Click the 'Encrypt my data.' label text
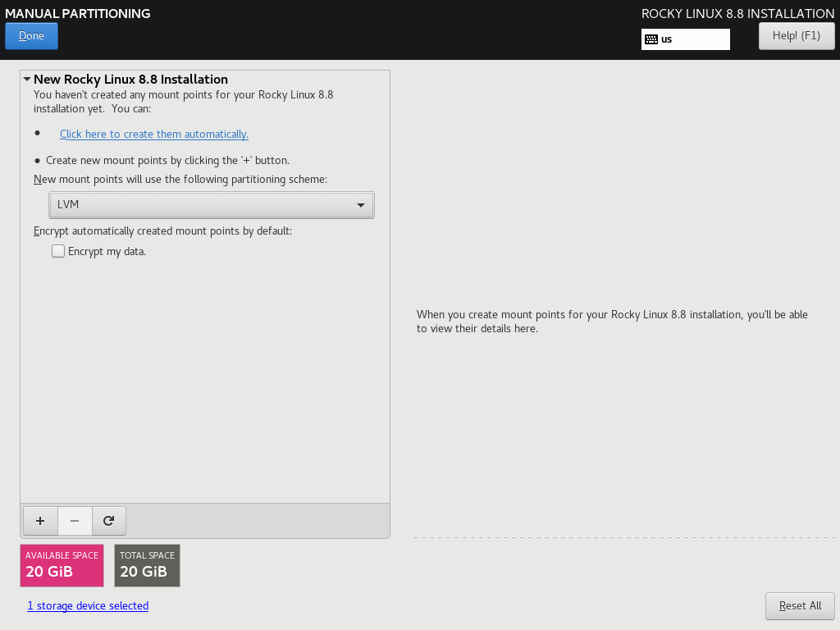The width and height of the screenshot is (840, 630). click(107, 251)
